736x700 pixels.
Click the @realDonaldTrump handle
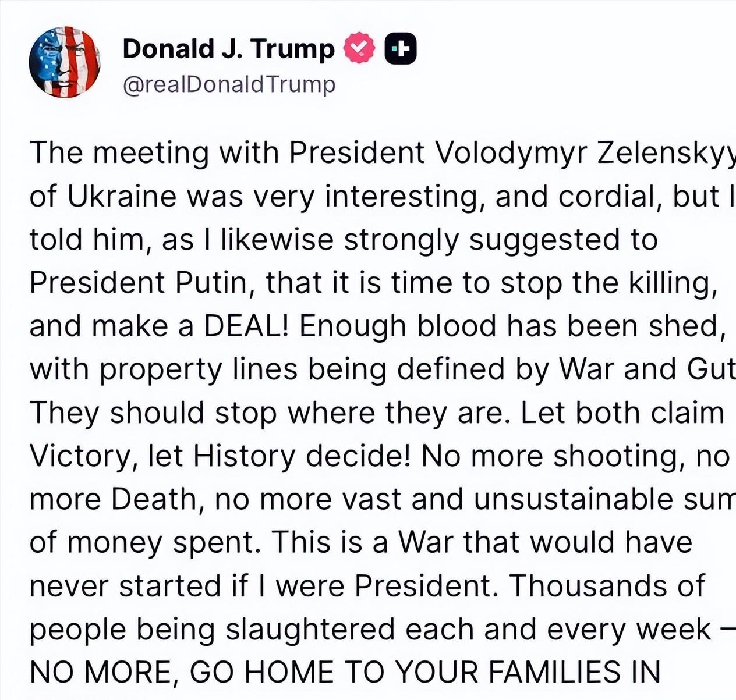pos(229,85)
